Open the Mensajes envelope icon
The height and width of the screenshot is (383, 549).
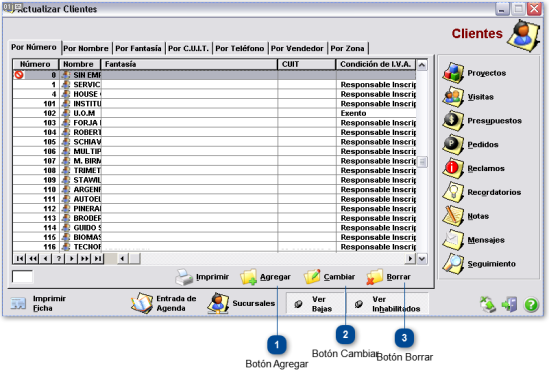tap(453, 240)
